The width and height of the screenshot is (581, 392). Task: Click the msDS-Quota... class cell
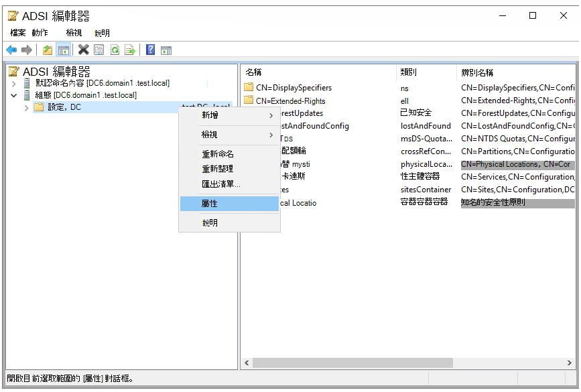(426, 139)
